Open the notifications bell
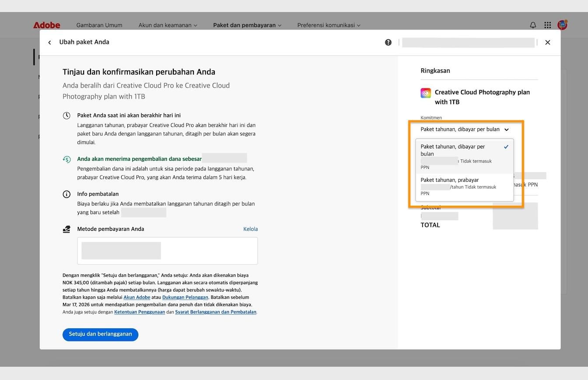Image resolution: width=588 pixels, height=380 pixels. point(533,25)
